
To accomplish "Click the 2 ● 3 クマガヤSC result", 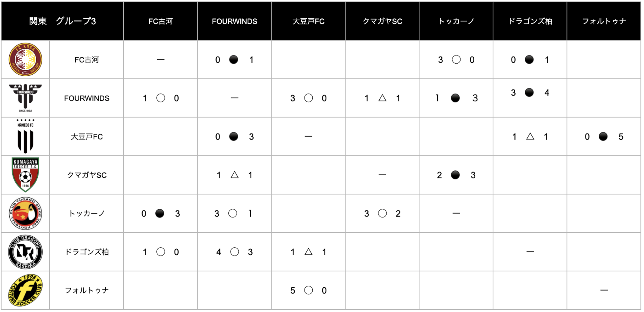I will [456, 175].
